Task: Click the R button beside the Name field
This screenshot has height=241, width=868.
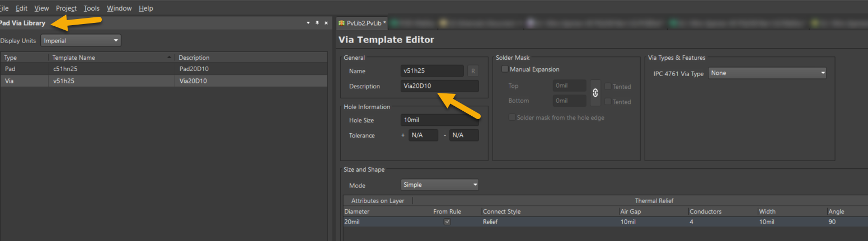Action: tap(473, 71)
